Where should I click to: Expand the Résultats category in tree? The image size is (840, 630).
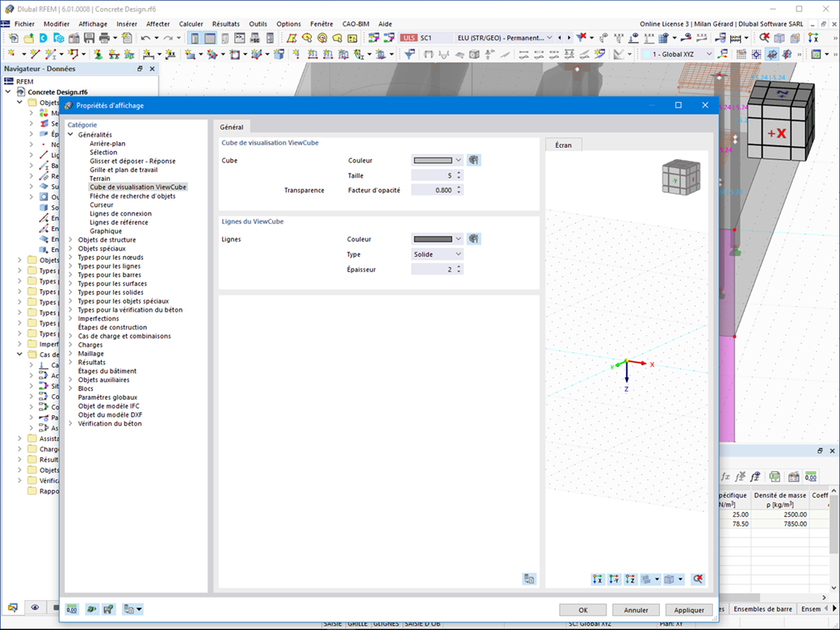tap(70, 362)
